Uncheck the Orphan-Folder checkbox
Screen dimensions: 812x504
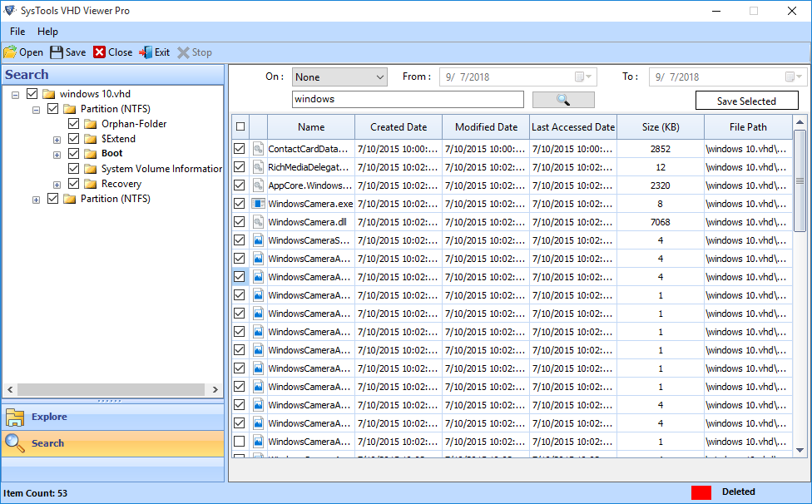tap(73, 124)
